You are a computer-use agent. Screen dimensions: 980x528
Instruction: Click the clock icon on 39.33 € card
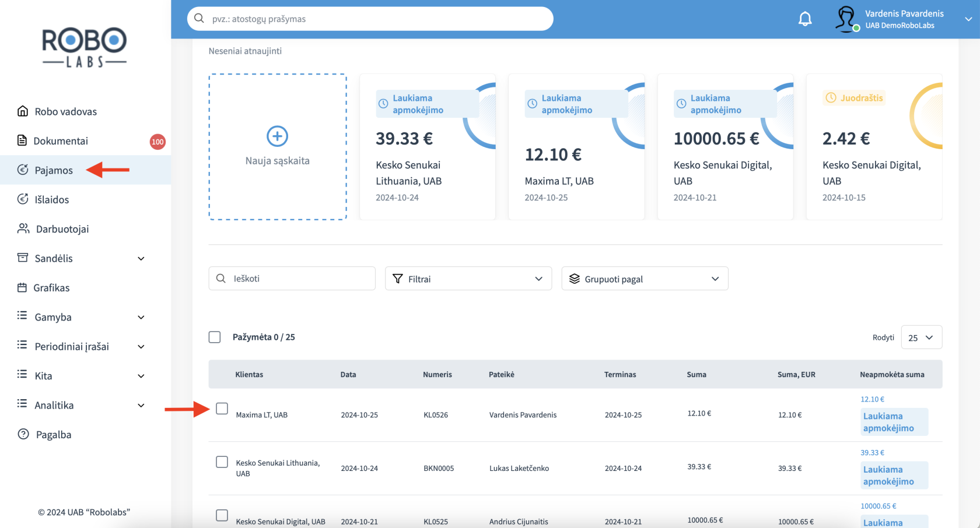(x=383, y=104)
